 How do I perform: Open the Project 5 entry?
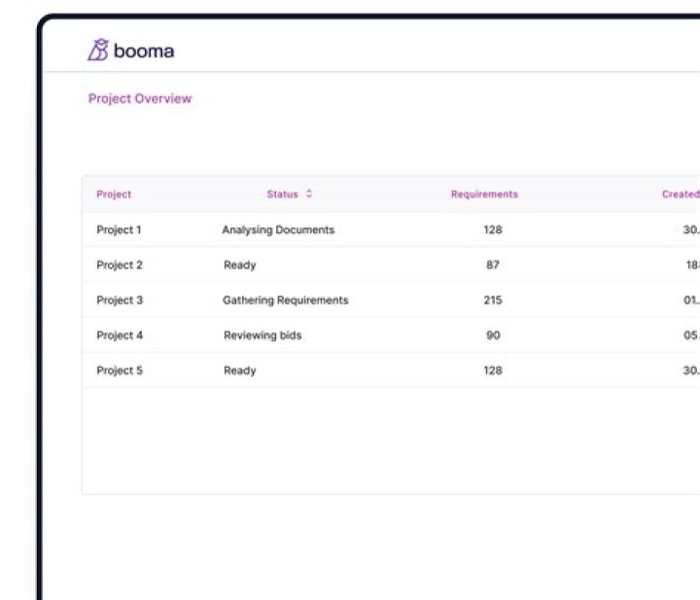point(119,371)
